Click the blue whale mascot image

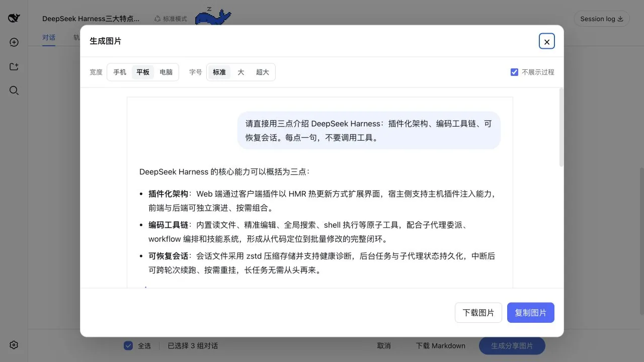213,16
